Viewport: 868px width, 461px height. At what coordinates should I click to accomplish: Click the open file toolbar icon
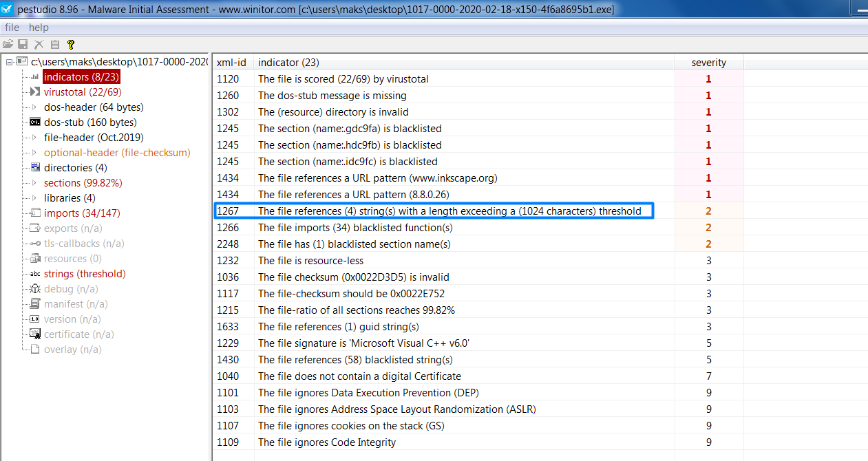(x=8, y=44)
